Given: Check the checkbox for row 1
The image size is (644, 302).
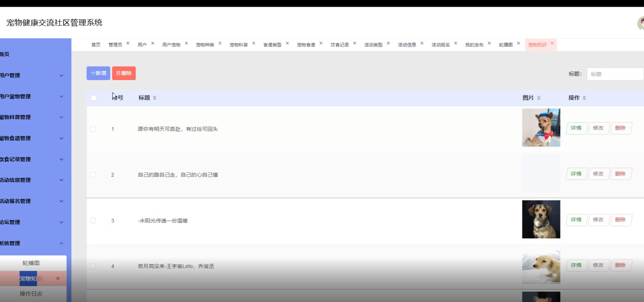Looking at the screenshot, I should click(93, 129).
